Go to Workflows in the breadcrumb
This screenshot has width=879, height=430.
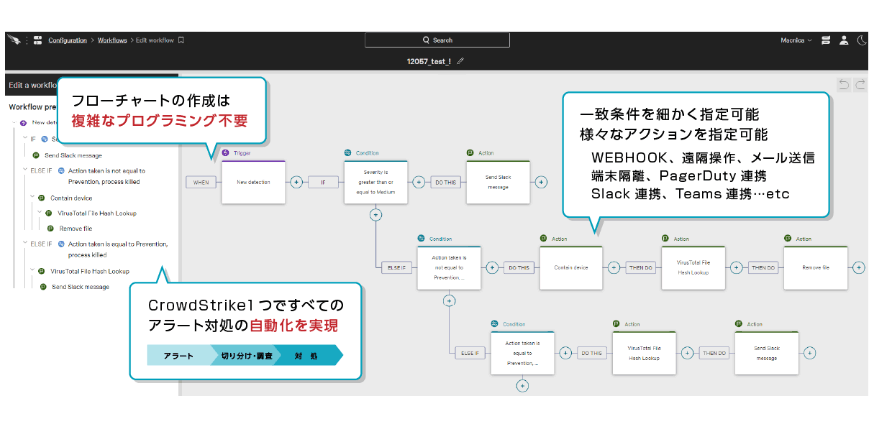point(112,40)
